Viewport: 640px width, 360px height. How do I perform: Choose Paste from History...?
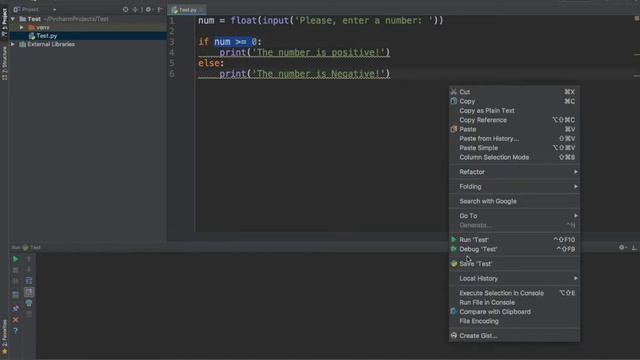[514, 139]
